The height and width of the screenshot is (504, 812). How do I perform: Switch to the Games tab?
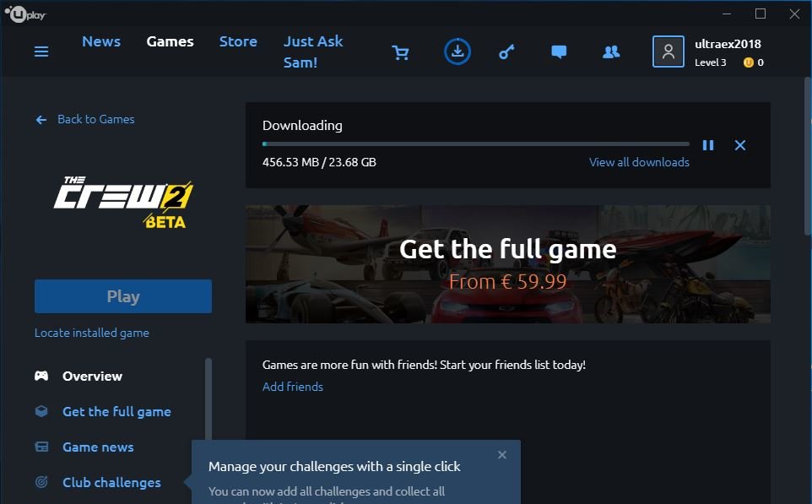click(170, 41)
